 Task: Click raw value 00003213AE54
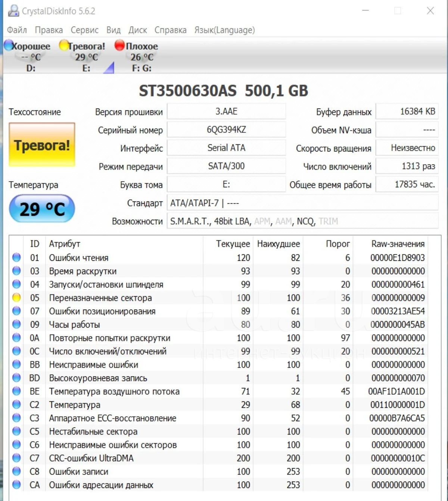(398, 311)
